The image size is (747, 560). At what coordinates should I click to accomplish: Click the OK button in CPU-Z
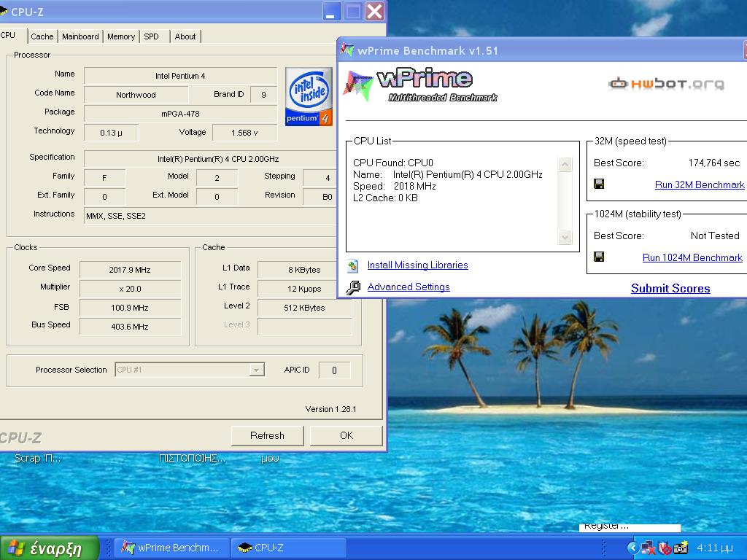(347, 436)
